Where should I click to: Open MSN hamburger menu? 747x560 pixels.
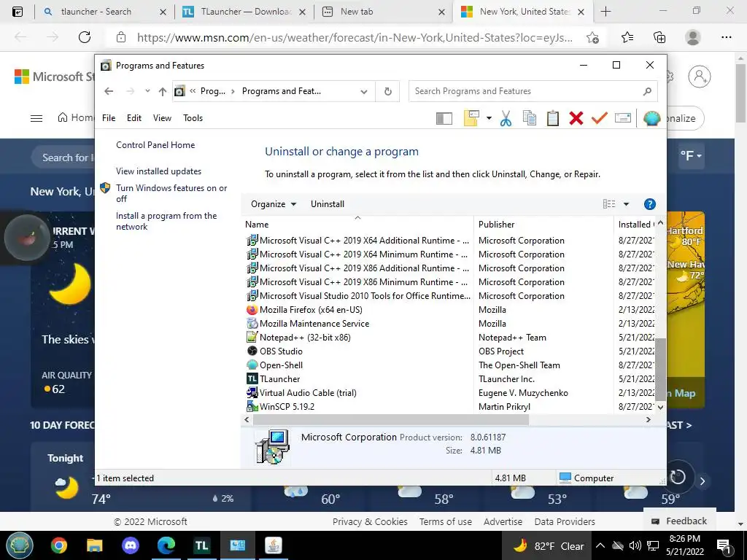(36, 118)
